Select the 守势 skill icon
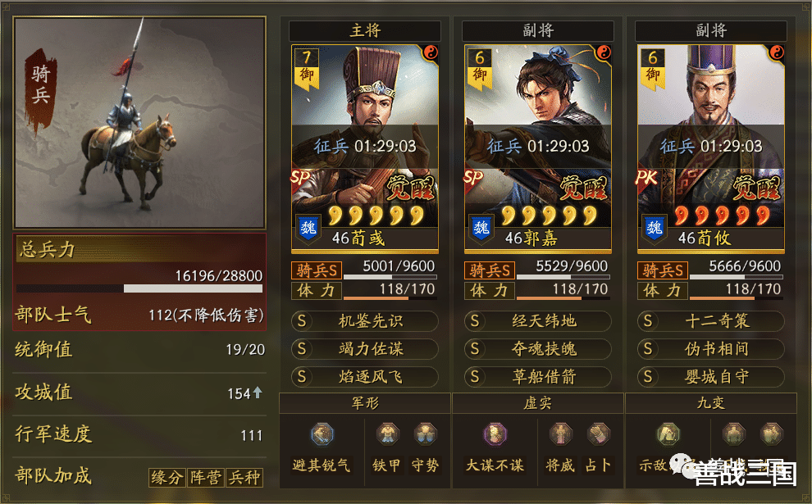The width and height of the screenshot is (812, 504). point(425,434)
